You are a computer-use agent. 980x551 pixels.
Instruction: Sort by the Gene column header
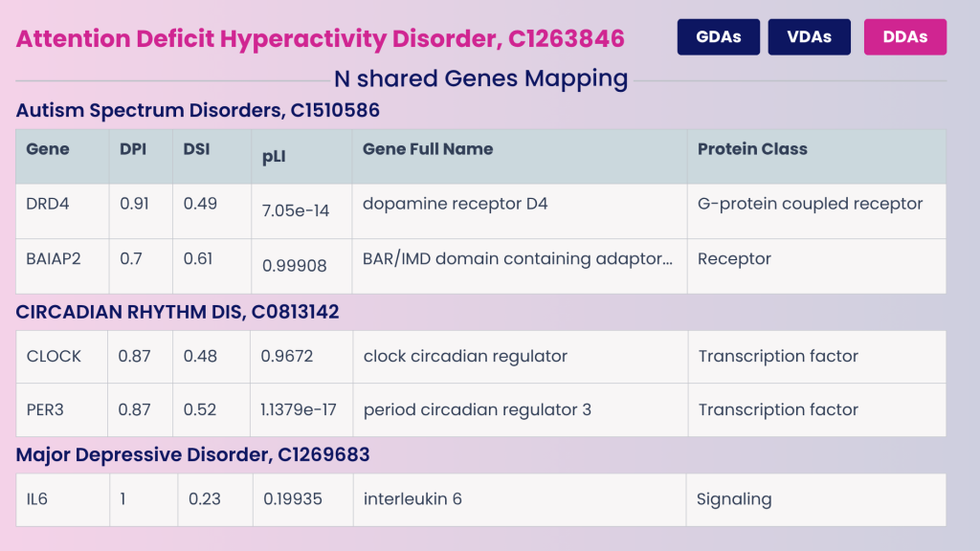click(46, 149)
